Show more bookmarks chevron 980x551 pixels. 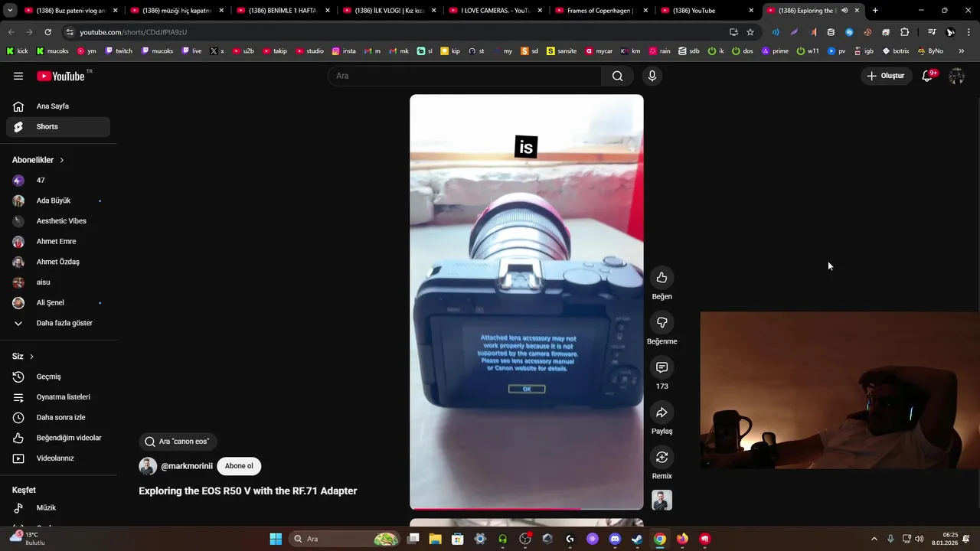962,51
